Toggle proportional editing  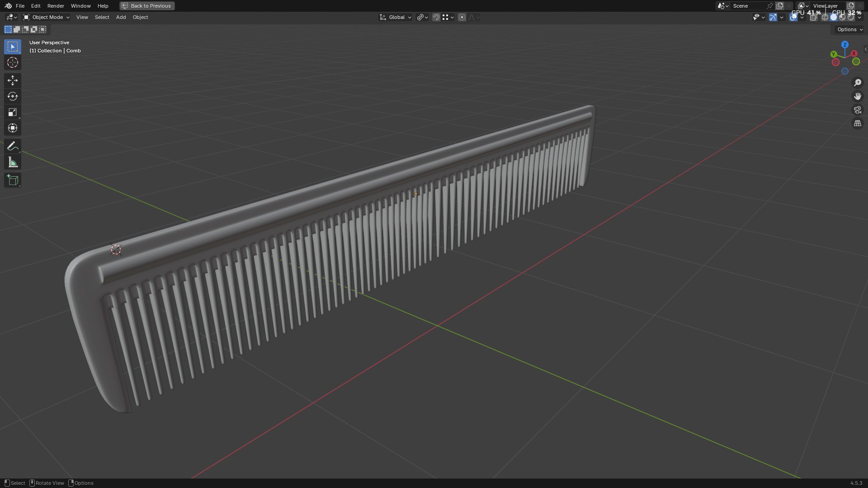[462, 17]
